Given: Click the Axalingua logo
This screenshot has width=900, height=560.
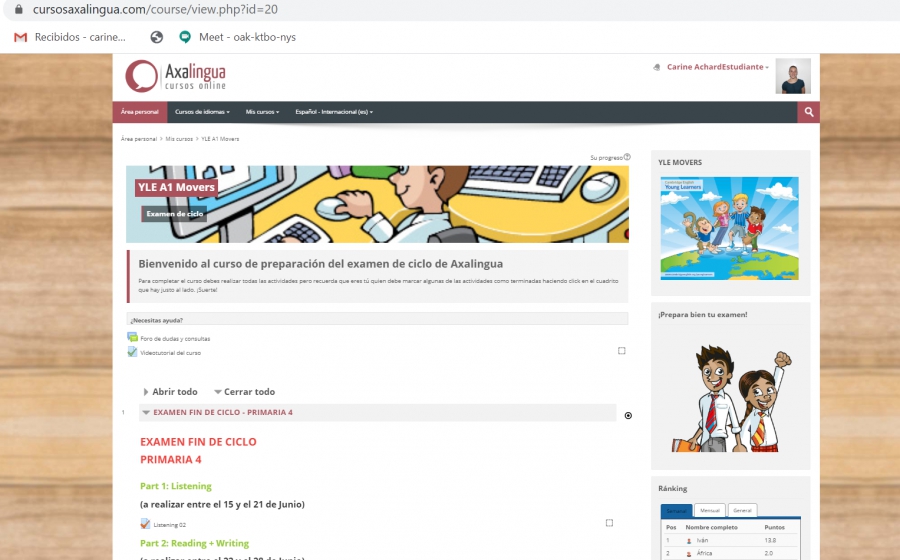Looking at the screenshot, I should pyautogui.click(x=176, y=76).
